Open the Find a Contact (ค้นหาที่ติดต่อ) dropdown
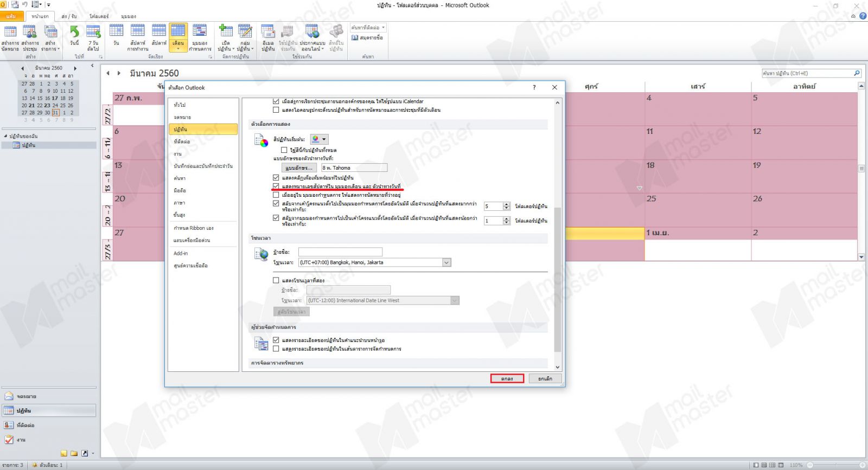This screenshot has width=868, height=470. (x=368, y=28)
